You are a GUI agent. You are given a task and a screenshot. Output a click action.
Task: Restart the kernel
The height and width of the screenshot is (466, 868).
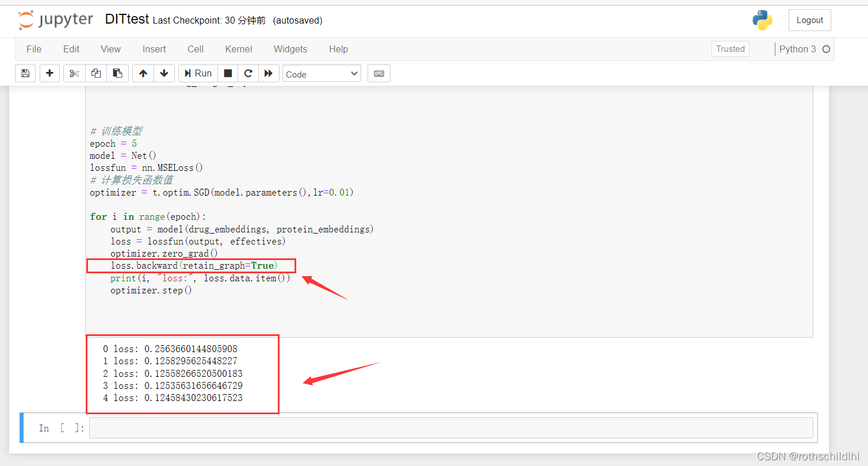(x=248, y=73)
